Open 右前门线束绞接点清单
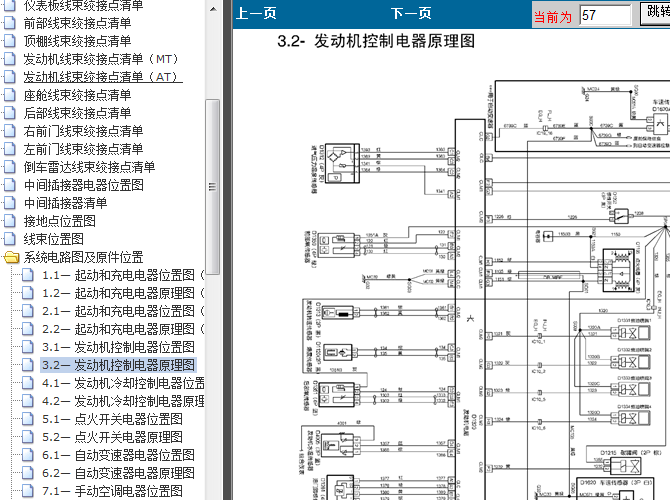The image size is (670, 500). tap(83, 131)
